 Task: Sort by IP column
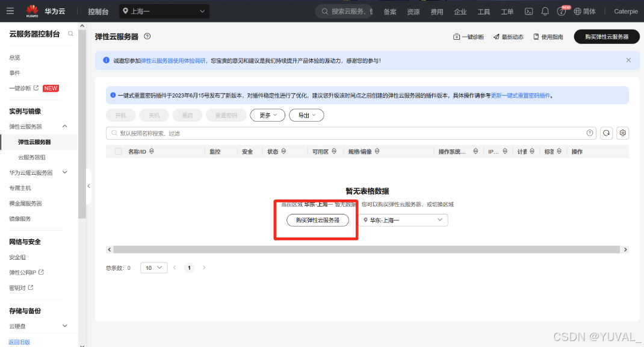pos(505,151)
